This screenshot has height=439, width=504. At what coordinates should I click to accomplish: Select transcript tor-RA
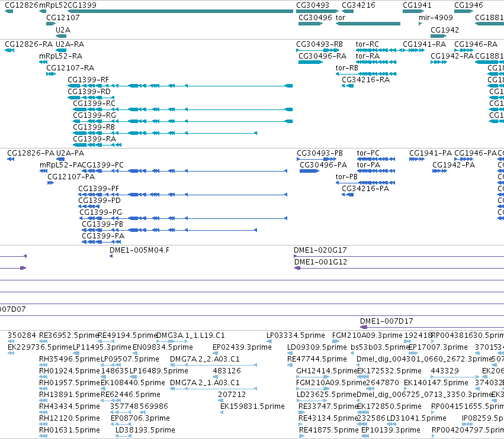(x=376, y=62)
